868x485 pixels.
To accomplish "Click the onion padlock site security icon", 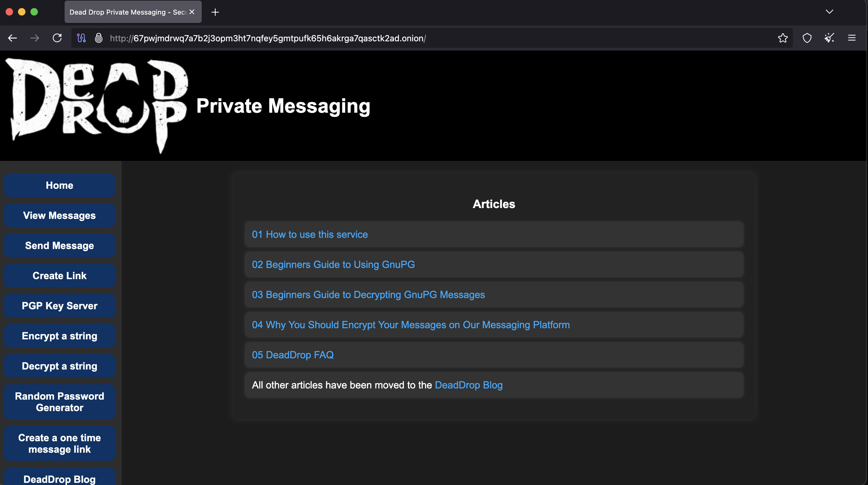I will [x=99, y=38].
